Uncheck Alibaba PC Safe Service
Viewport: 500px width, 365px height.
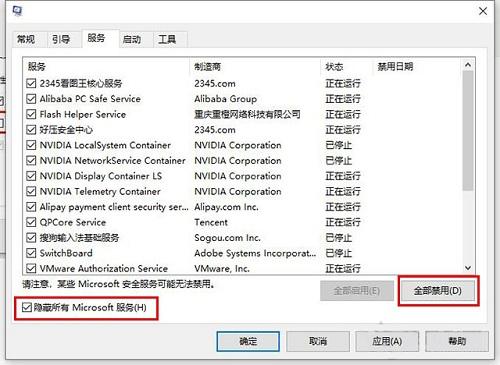31,99
